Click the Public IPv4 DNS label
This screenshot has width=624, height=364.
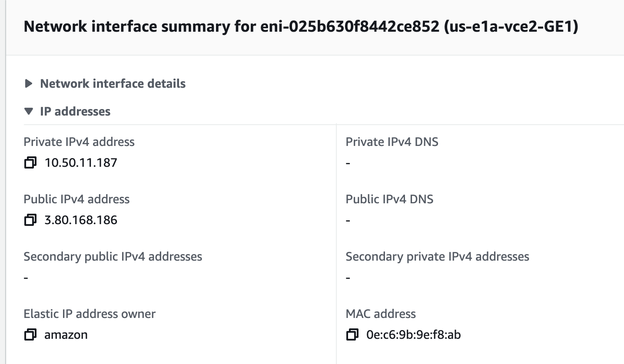pos(389,199)
